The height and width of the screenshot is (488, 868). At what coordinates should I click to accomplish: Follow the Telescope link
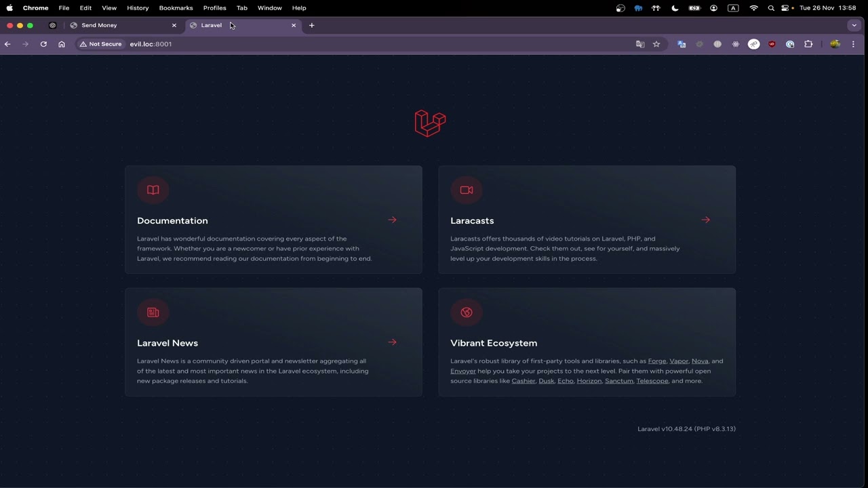pos(652,381)
